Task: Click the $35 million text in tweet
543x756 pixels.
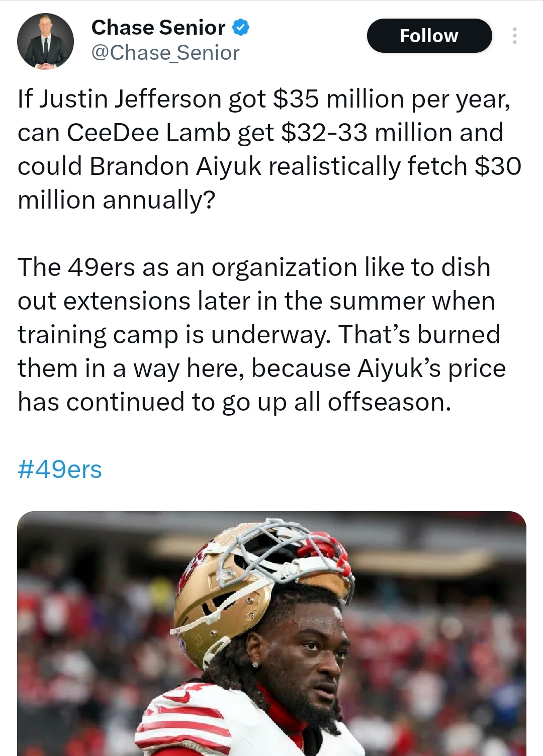Action: [x=339, y=99]
